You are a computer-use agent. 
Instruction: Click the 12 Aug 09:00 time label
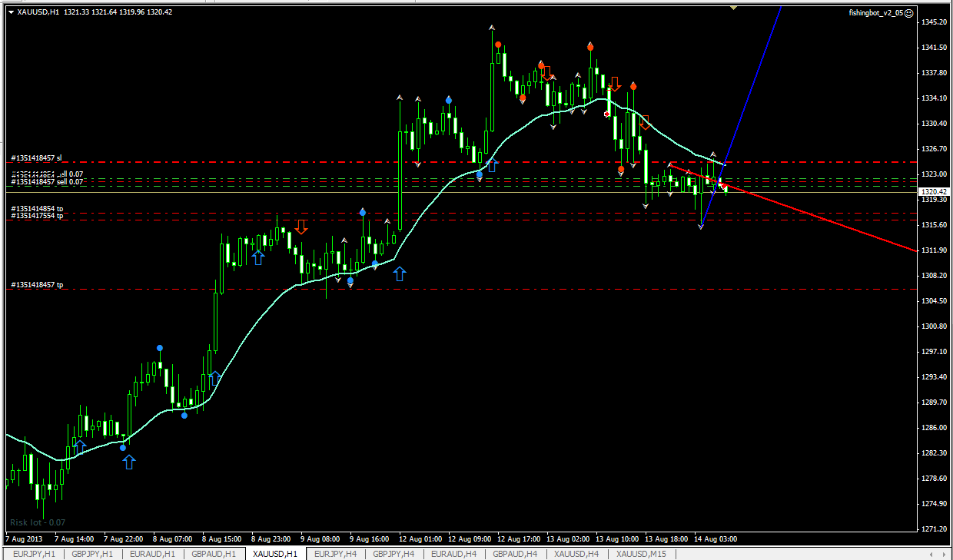[469, 538]
